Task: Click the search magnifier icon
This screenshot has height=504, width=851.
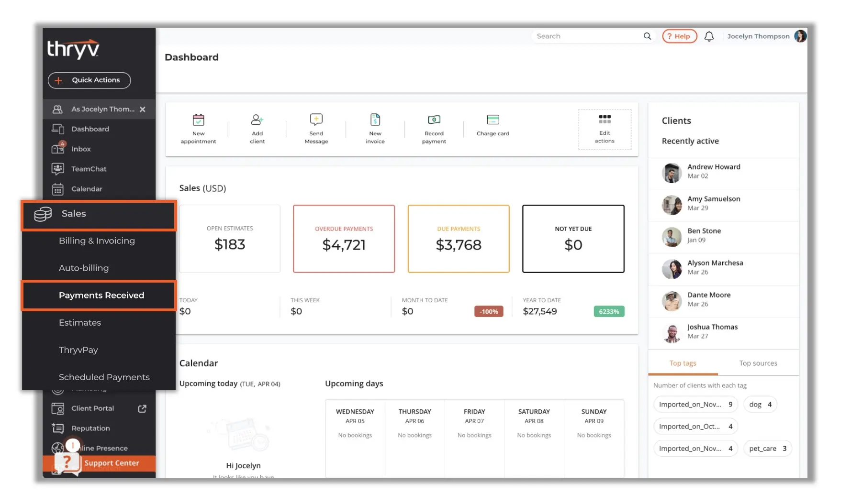Action: pos(648,36)
